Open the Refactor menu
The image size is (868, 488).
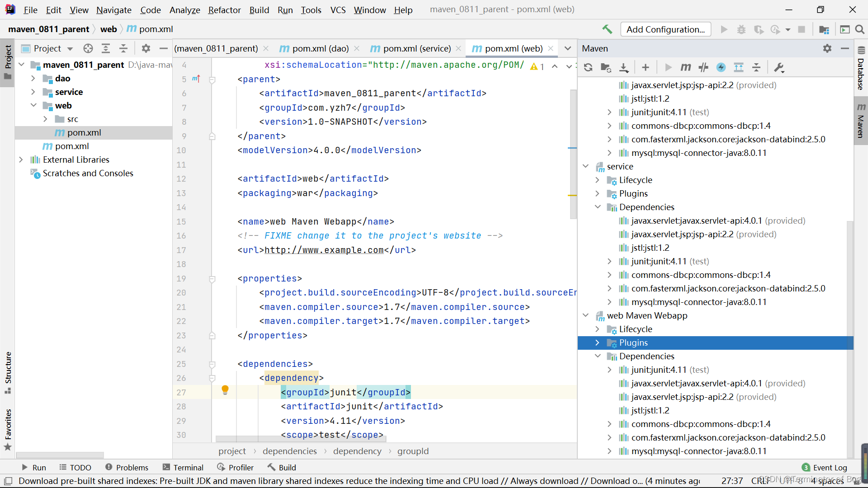(224, 10)
